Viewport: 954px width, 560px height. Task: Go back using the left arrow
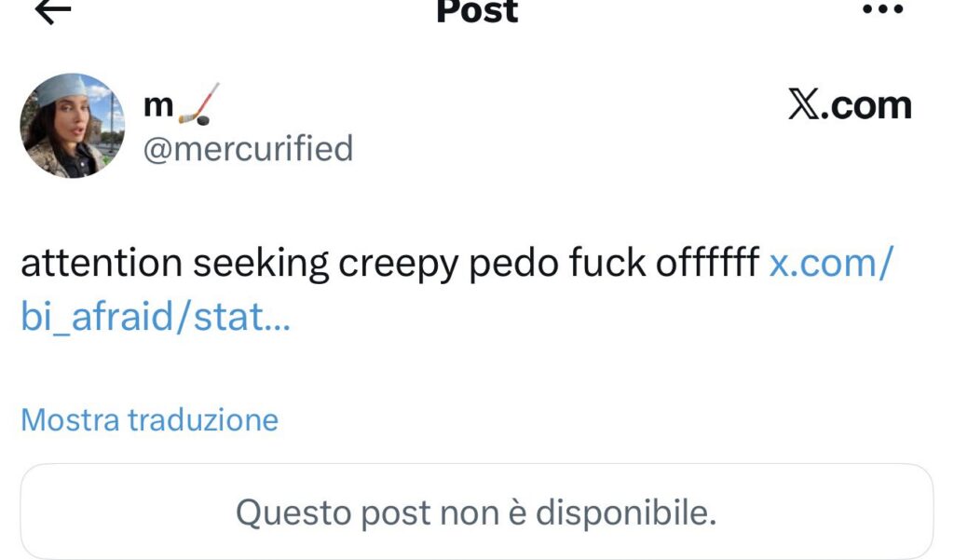tap(53, 10)
